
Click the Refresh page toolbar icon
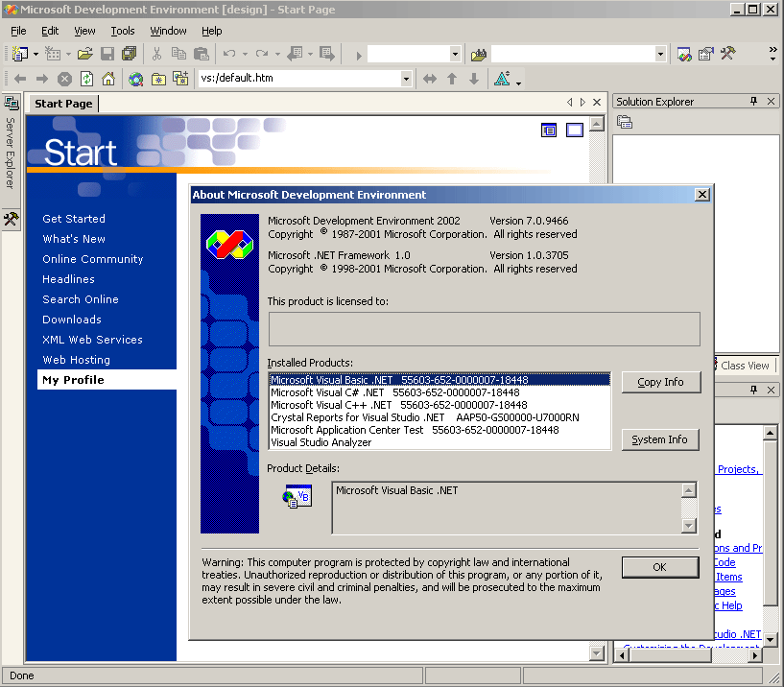click(86, 79)
